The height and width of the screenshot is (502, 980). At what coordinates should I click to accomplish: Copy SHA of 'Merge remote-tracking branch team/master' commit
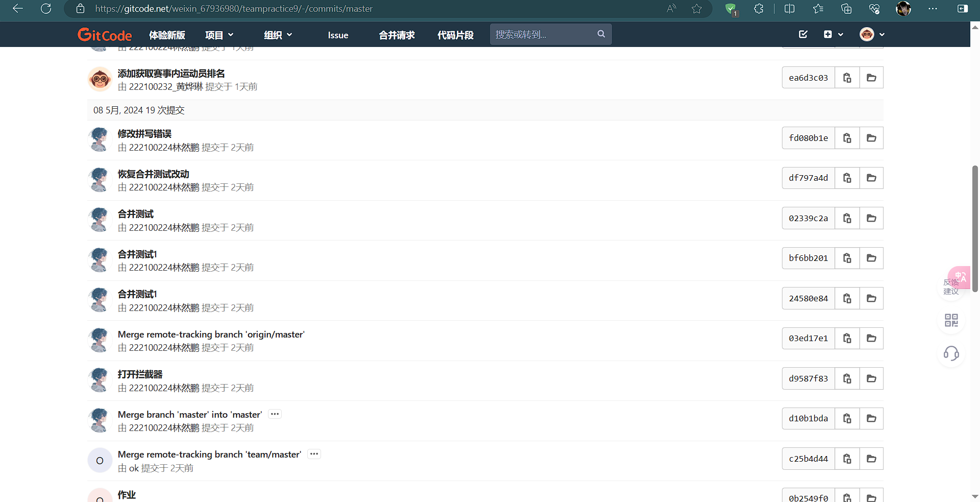tap(847, 459)
